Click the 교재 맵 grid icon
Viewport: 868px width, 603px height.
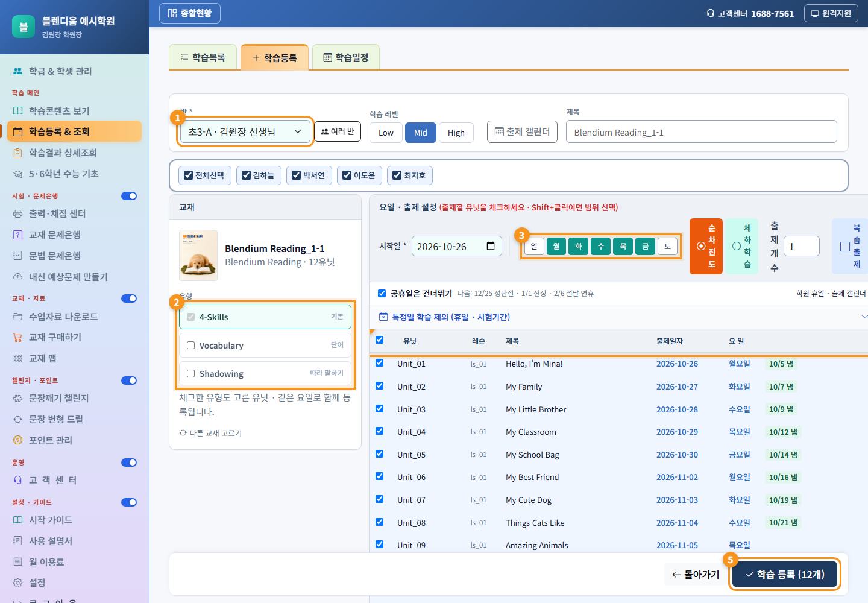(18, 358)
